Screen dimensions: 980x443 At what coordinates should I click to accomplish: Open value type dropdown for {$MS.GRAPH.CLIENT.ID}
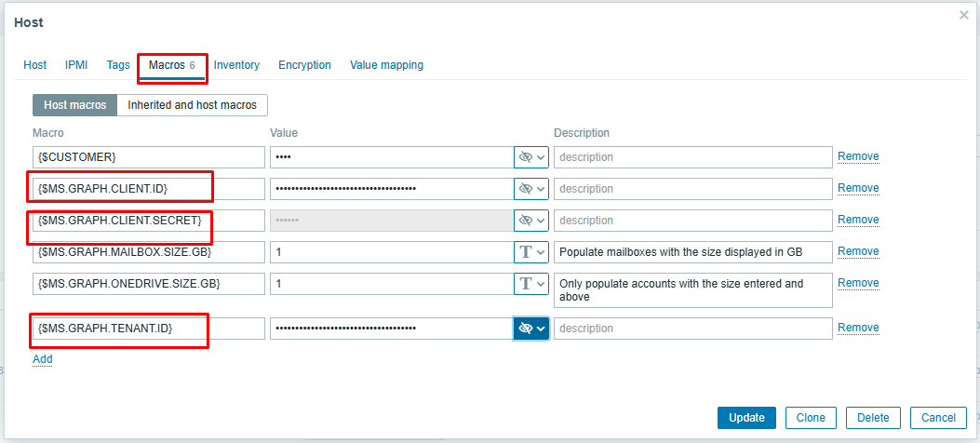(531, 189)
